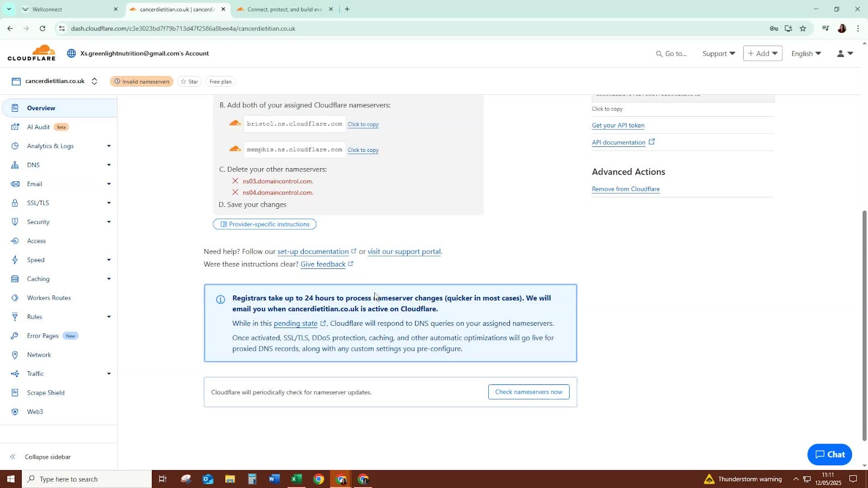Click the Remove from Cloudflare link
Viewport: 868px width, 488px height.
pyautogui.click(x=626, y=189)
